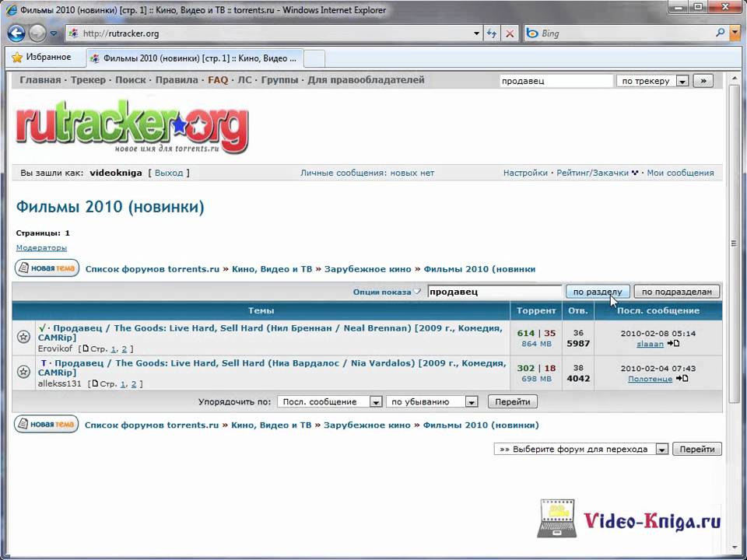Submit top search with the » button
This screenshot has height=560, width=747.
703,81
